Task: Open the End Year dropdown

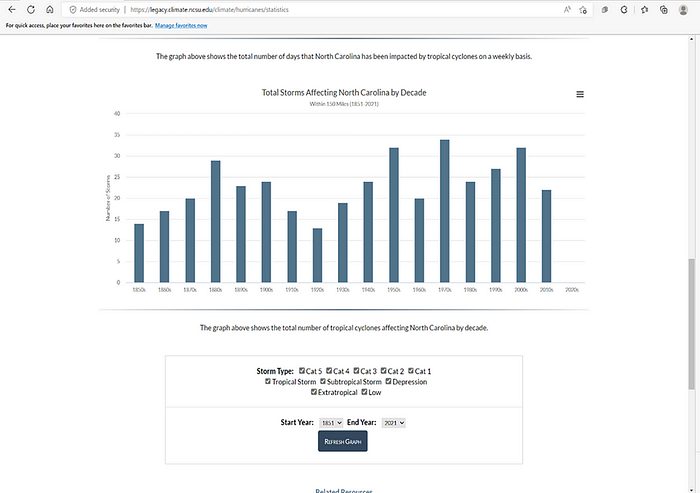Action: tap(394, 422)
